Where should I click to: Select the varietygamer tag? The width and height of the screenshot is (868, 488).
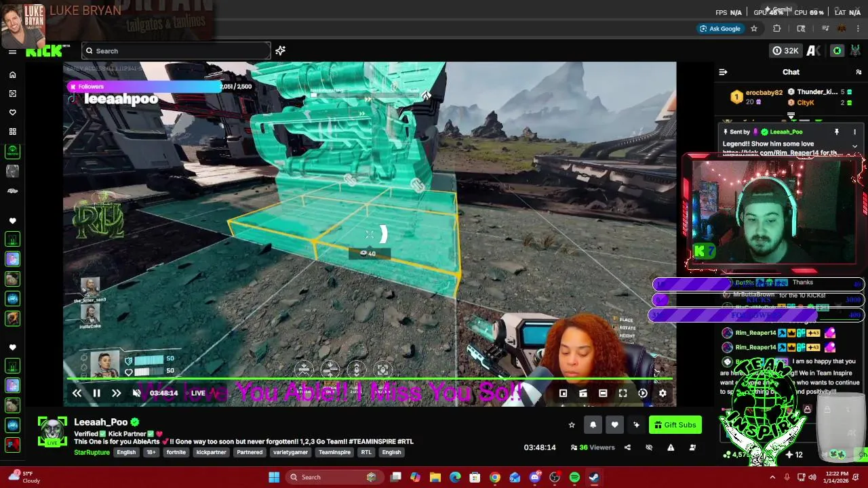click(290, 452)
